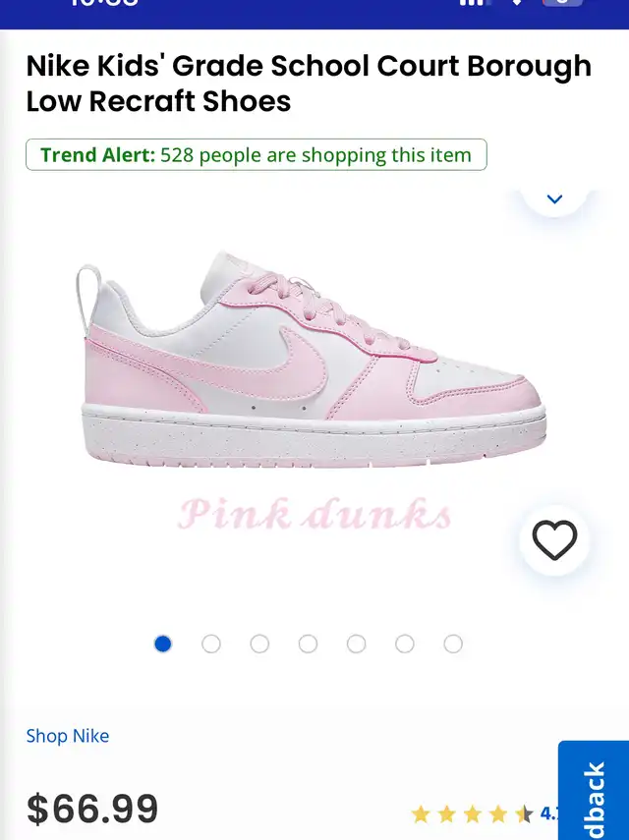Click the Pink dunks caption text
This screenshot has width=629, height=840.
pyautogui.click(x=314, y=514)
